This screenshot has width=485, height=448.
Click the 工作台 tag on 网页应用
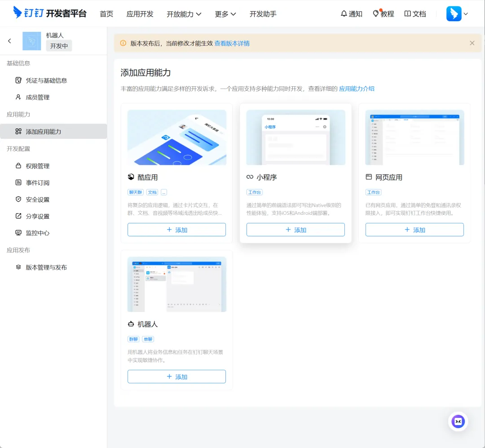[x=373, y=192]
